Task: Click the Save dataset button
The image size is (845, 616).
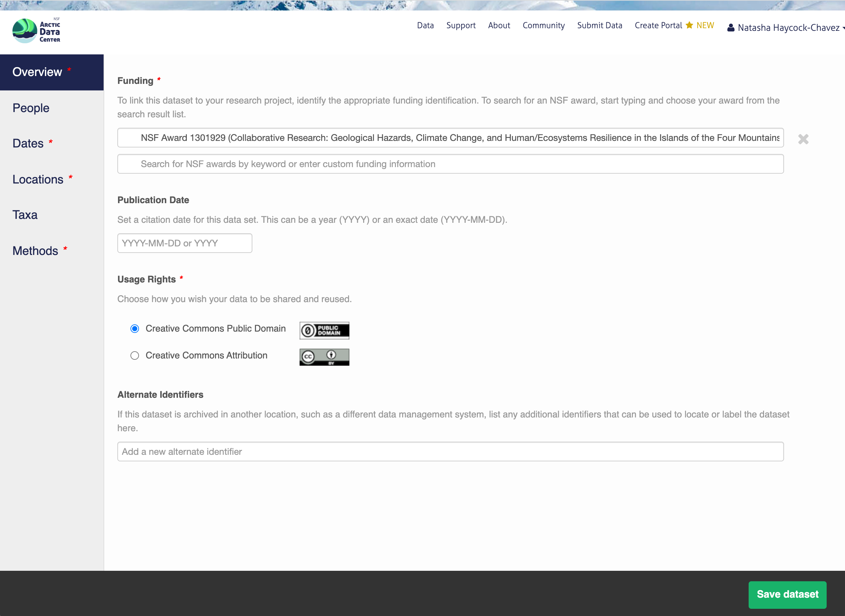Action: [x=787, y=594]
